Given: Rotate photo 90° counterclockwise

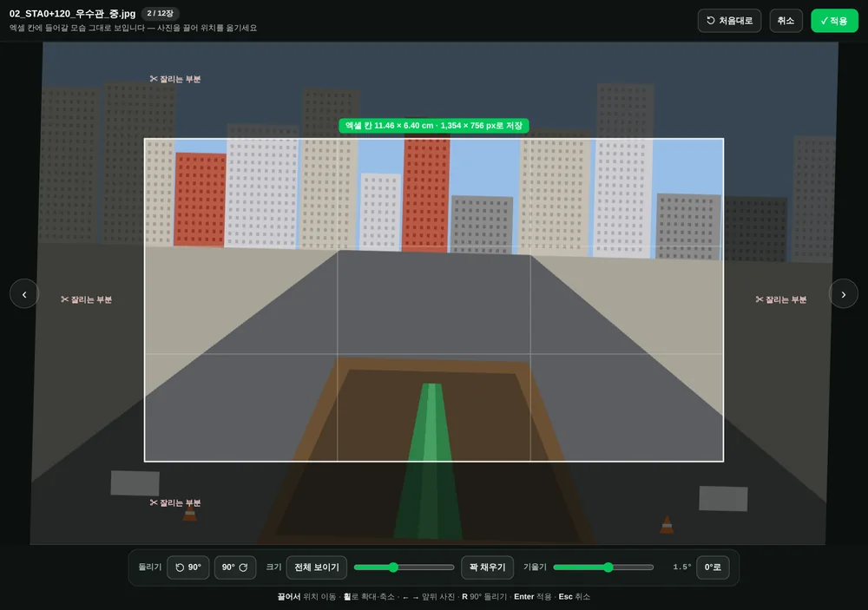Looking at the screenshot, I should click(188, 567).
